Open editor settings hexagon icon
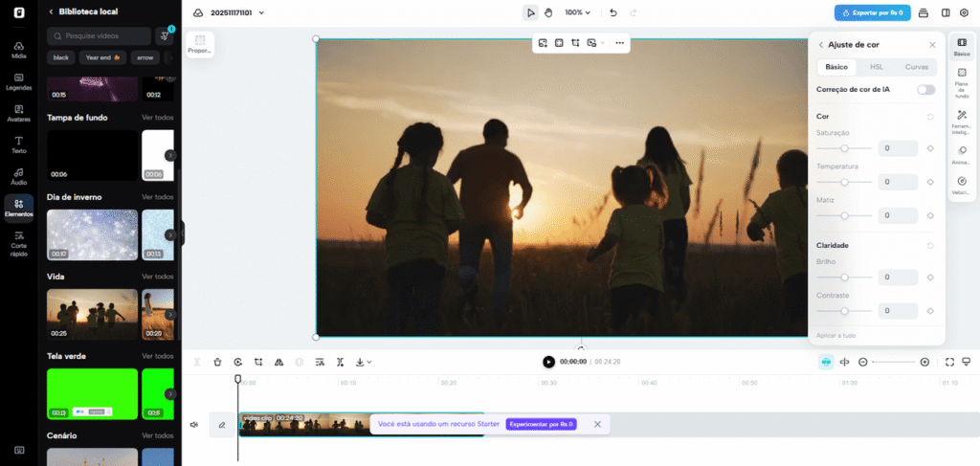The height and width of the screenshot is (466, 980). click(x=964, y=12)
